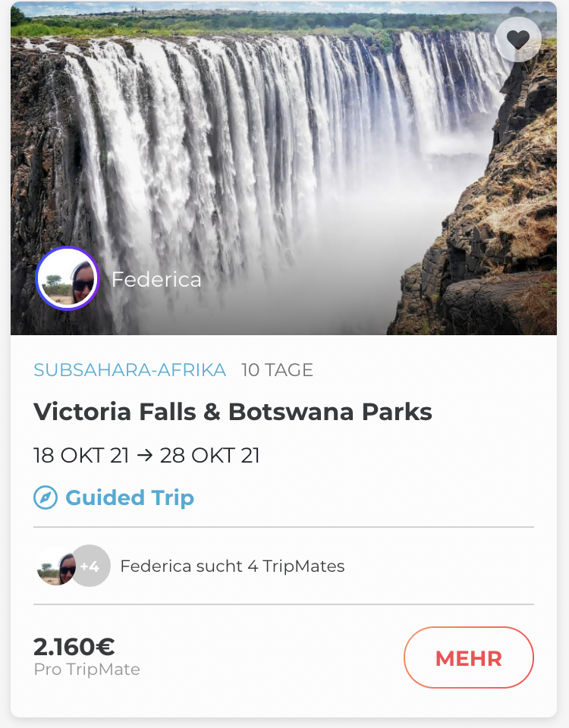The width and height of the screenshot is (569, 728).
Task: Click the Federica sucht 4 TripMates text
Action: click(232, 566)
